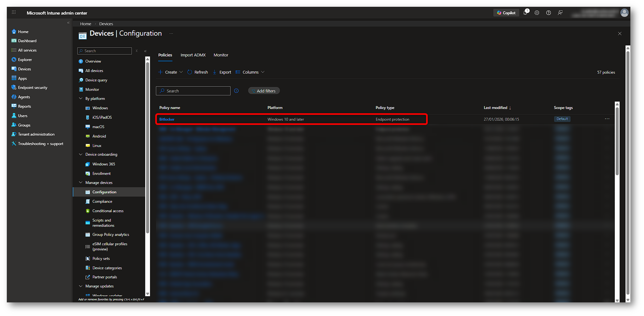Click the policy Search input field

(x=193, y=91)
